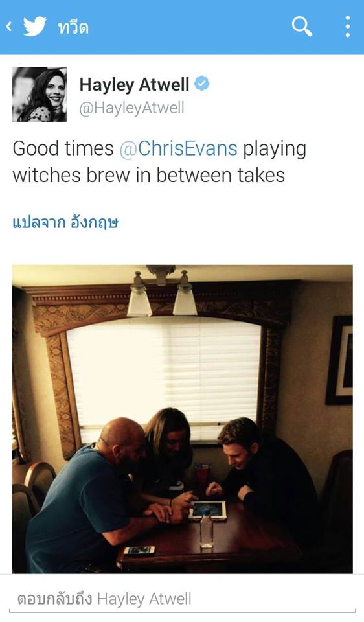364x622 pixels.
Task: Click the words "Good times" in the tweet
Action: (x=63, y=149)
